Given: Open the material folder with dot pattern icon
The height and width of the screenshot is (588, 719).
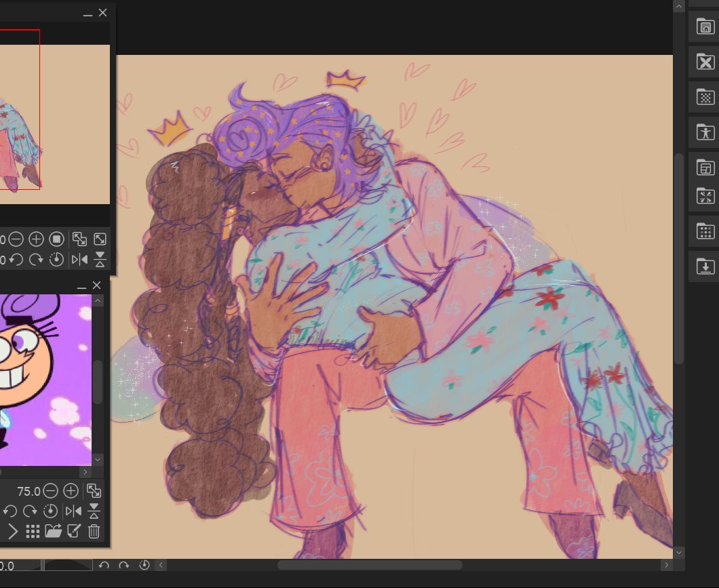Looking at the screenshot, I should click(705, 97).
